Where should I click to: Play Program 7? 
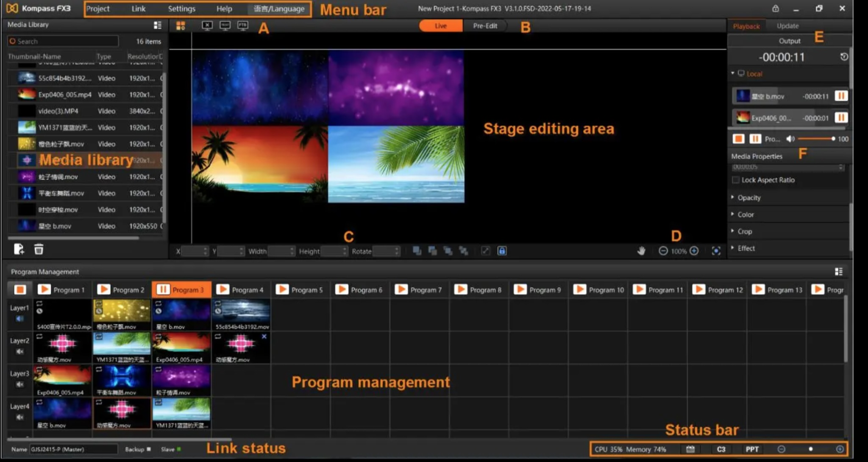[x=401, y=289]
